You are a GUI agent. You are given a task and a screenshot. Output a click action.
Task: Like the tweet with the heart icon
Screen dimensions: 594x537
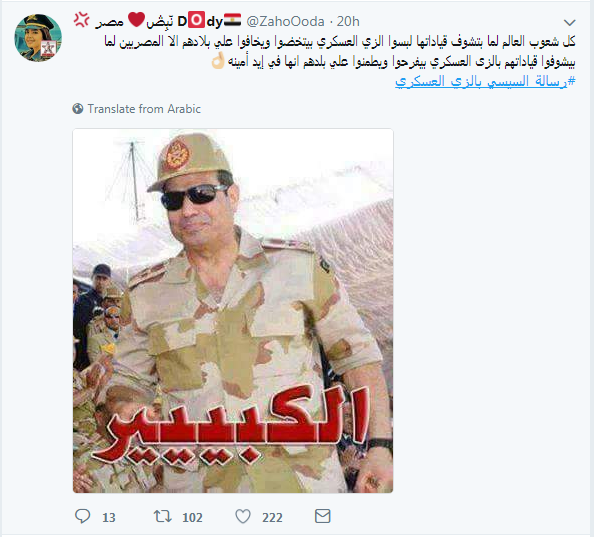[243, 516]
